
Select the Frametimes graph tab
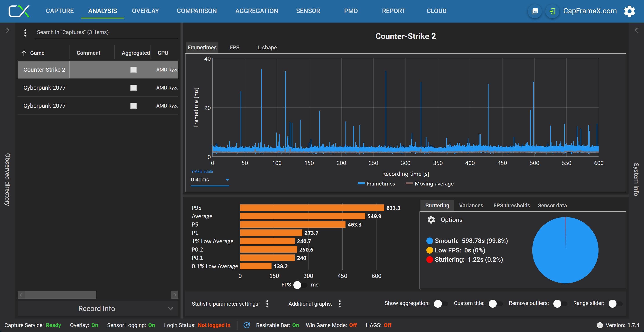tap(202, 47)
